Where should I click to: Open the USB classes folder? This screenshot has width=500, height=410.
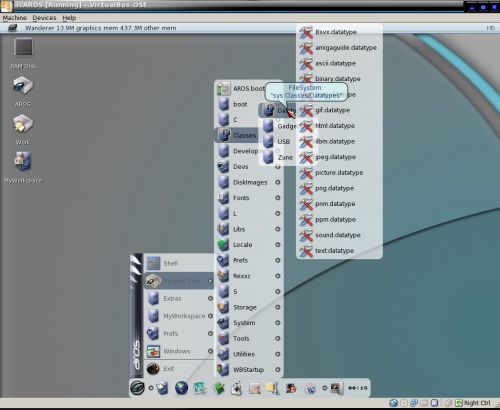pos(278,142)
